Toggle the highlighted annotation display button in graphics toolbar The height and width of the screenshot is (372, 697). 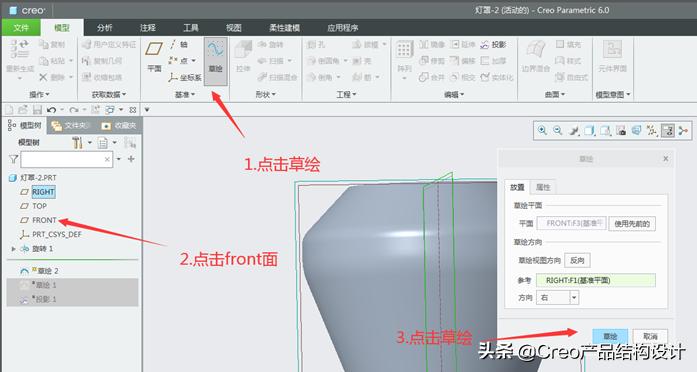pyautogui.click(x=668, y=130)
